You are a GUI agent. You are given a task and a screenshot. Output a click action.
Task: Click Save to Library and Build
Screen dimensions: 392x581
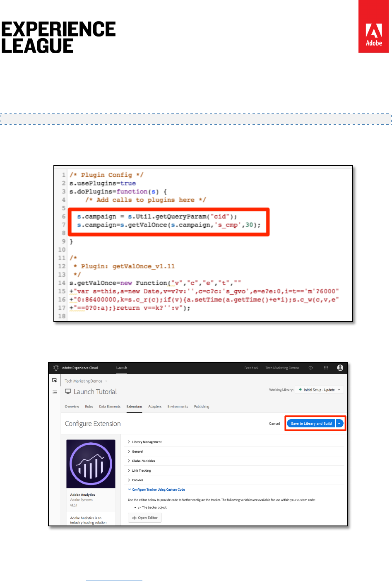(311, 424)
